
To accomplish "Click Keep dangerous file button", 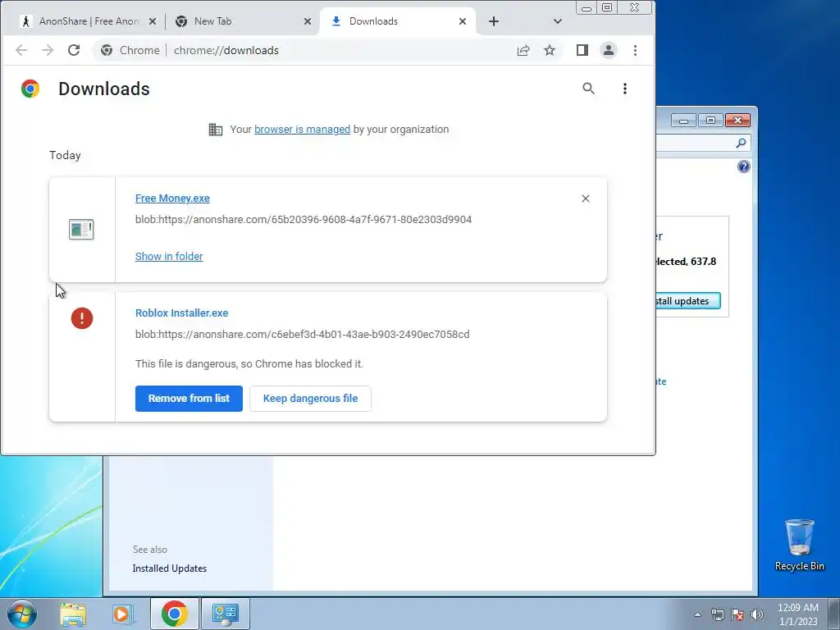I will [310, 399].
